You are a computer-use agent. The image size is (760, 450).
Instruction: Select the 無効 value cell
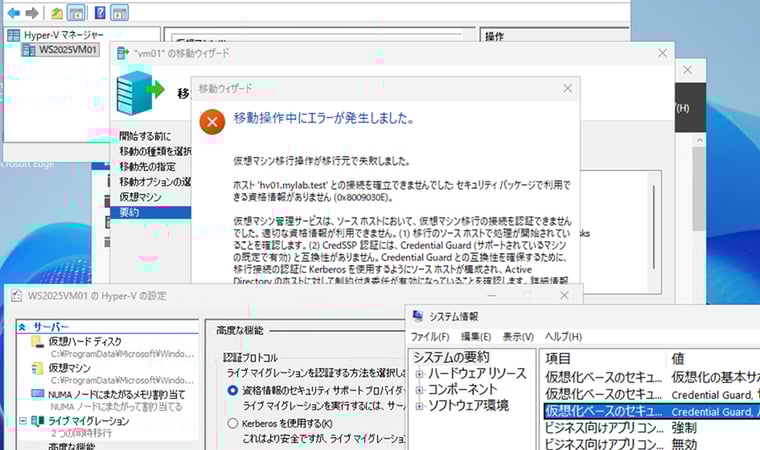[684, 444]
